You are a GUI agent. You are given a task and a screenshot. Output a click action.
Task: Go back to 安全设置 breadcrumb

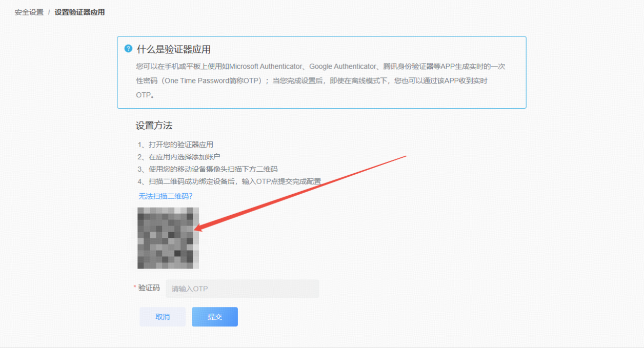click(x=29, y=12)
